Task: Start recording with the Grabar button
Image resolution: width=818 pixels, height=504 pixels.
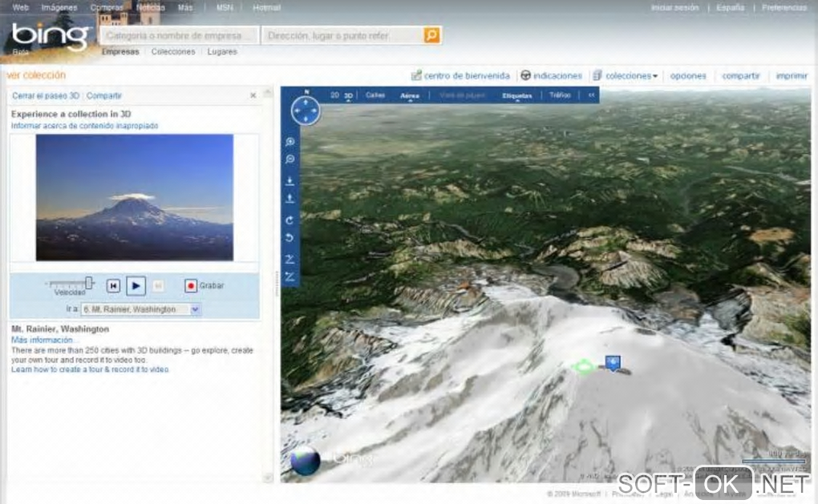Action: point(204,285)
